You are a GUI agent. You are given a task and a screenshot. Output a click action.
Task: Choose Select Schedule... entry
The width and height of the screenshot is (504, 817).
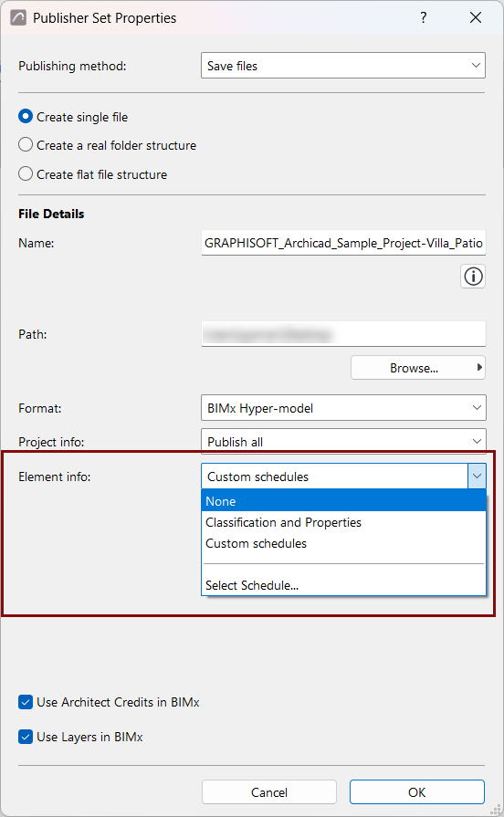click(343, 585)
